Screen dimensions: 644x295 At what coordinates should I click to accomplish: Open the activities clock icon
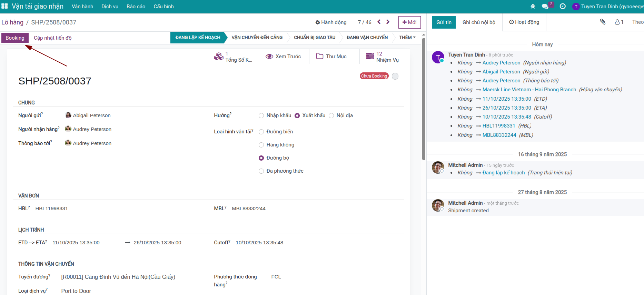[x=563, y=7]
